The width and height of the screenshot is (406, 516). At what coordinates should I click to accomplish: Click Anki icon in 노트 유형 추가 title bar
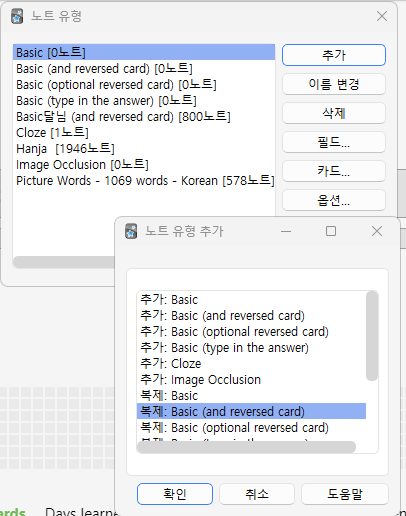131,231
